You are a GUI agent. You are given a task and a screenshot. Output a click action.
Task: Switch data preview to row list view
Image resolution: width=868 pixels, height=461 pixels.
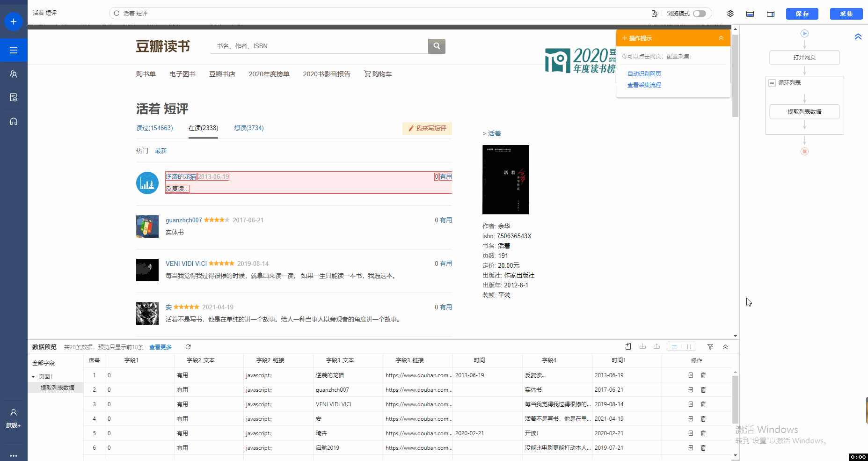pyautogui.click(x=674, y=347)
